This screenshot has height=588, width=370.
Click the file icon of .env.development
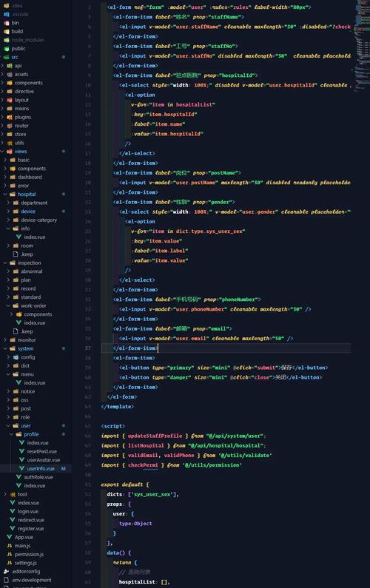(x=7, y=580)
